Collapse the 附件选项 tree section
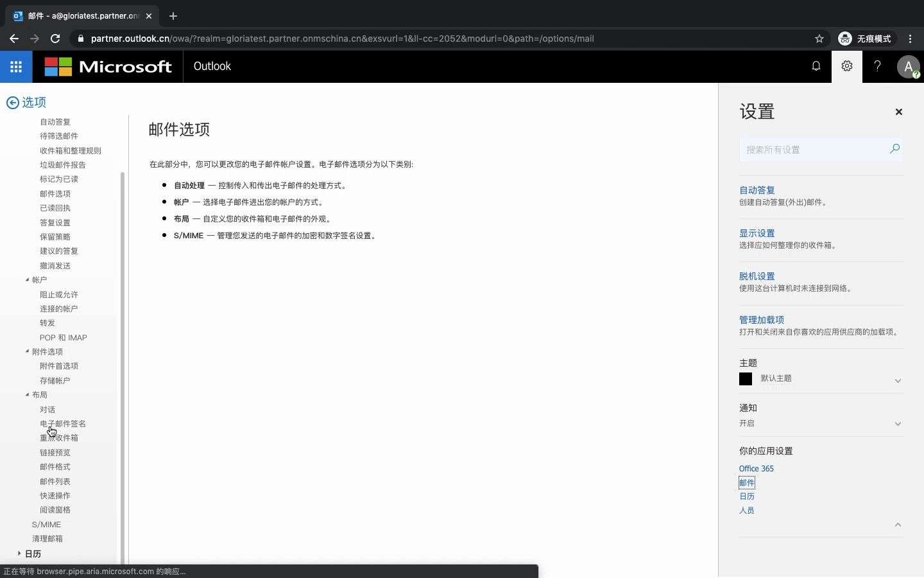Screen dimensions: 924x578 tap(27, 351)
